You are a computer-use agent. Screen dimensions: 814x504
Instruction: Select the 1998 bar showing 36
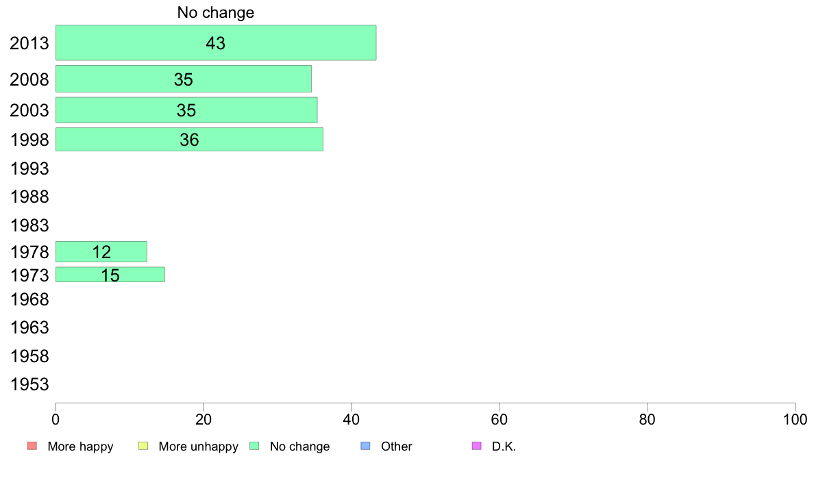click(x=190, y=140)
